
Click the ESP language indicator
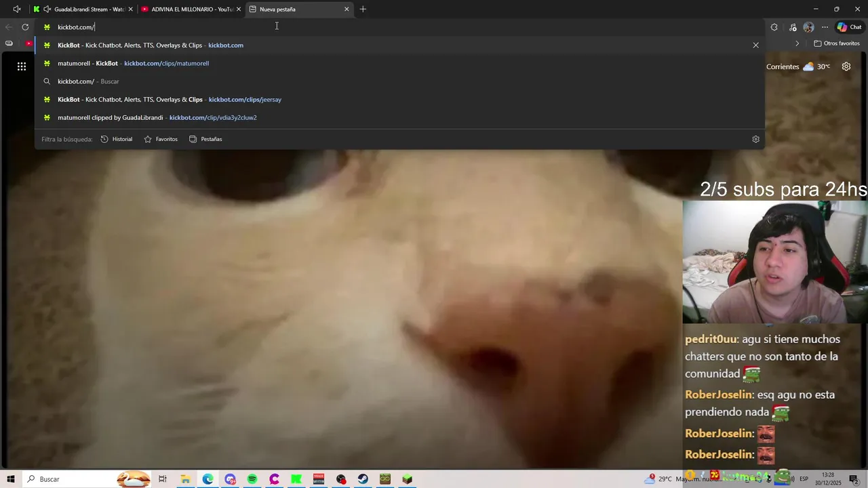(x=804, y=479)
